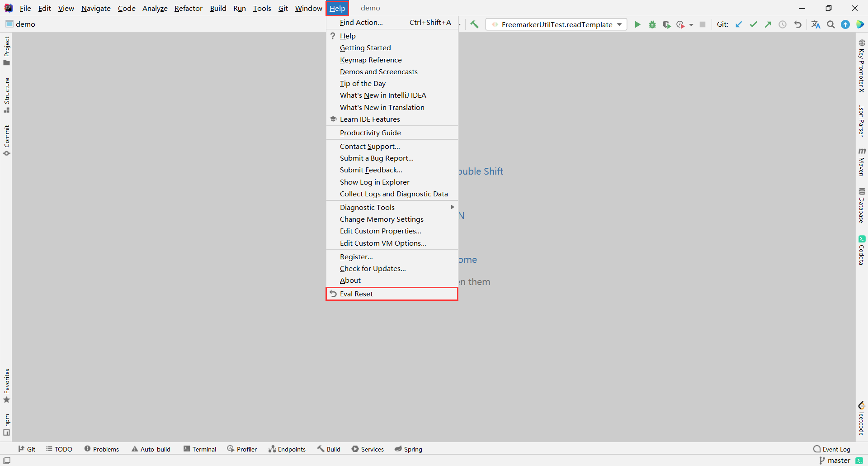
Task: Open the bottom Build tool window
Action: click(x=329, y=449)
